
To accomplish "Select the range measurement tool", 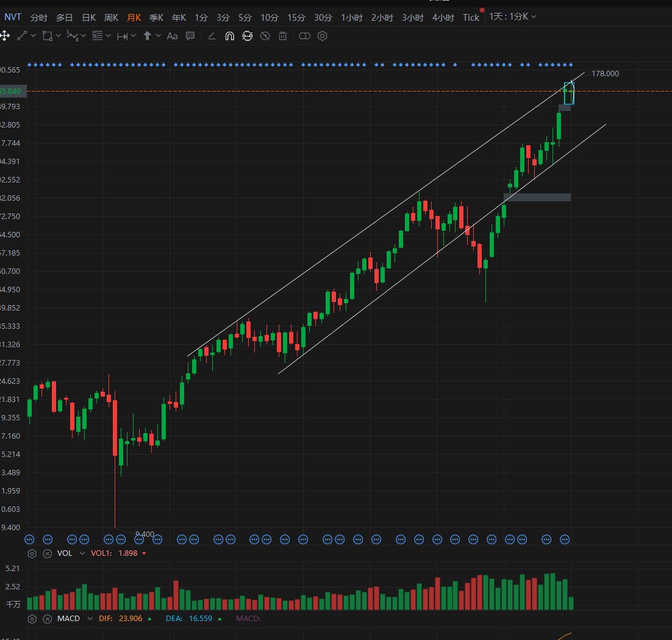I will [x=122, y=37].
